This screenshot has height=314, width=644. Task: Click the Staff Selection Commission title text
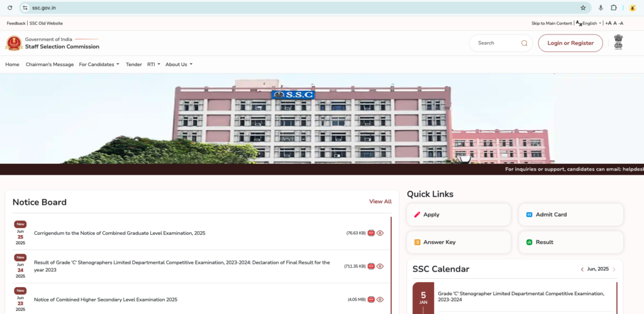pyautogui.click(x=62, y=46)
